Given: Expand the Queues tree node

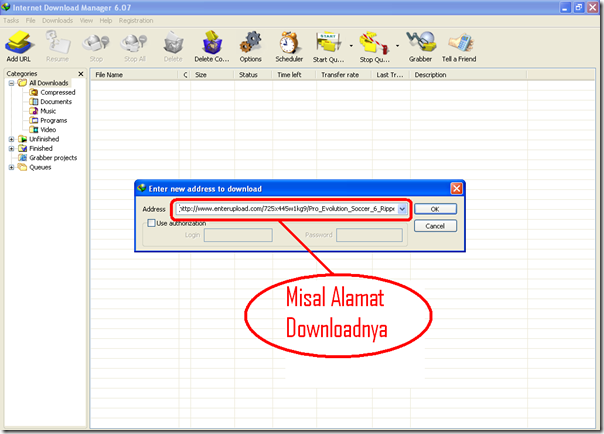Looking at the screenshot, I should click(11, 168).
